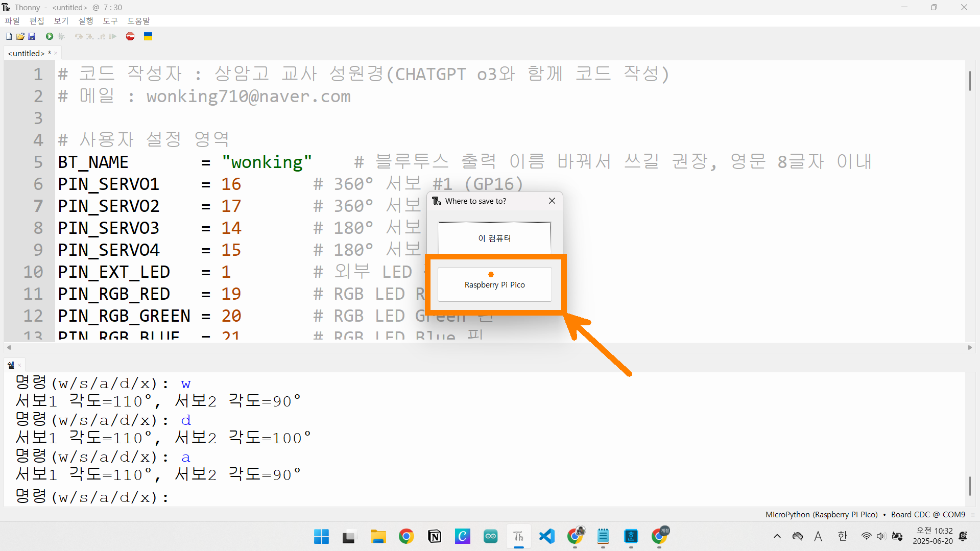980x551 pixels.
Task: Click the editor scrollbar's right arrow
Action: 970,347
